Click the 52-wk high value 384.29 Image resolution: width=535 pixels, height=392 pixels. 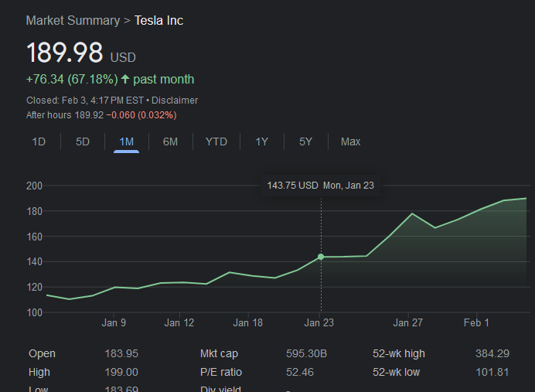[492, 353]
